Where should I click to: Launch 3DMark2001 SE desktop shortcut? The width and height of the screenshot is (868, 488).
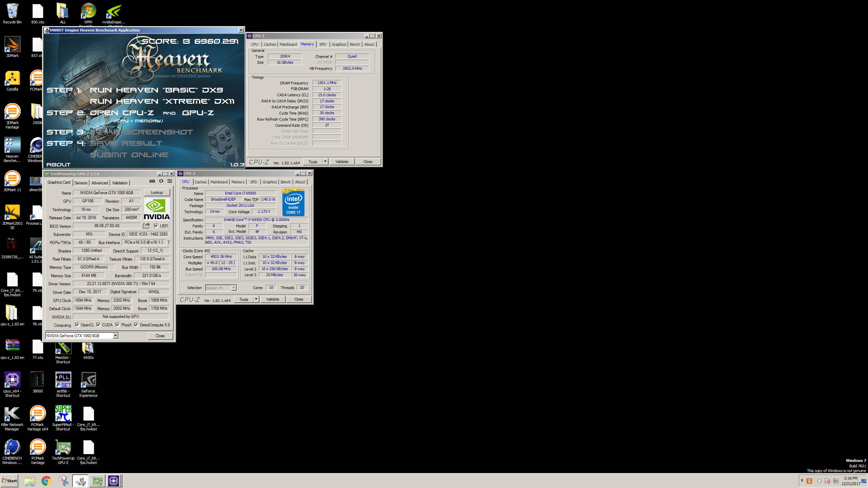coord(12,217)
